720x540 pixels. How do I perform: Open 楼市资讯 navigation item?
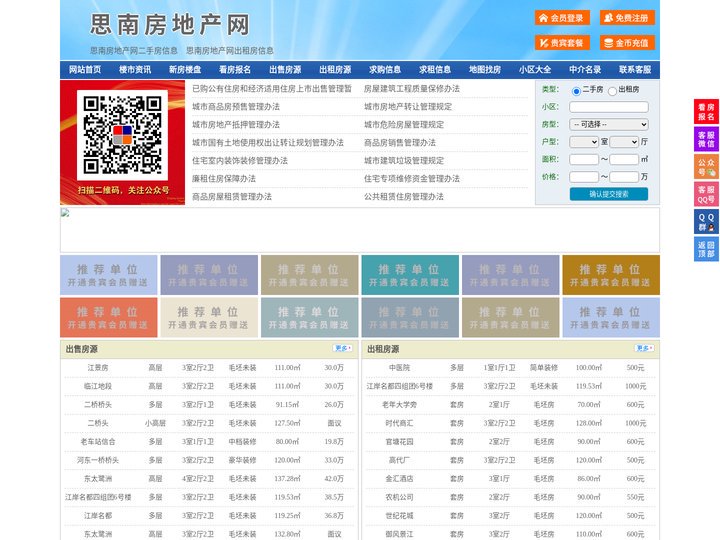135,70
